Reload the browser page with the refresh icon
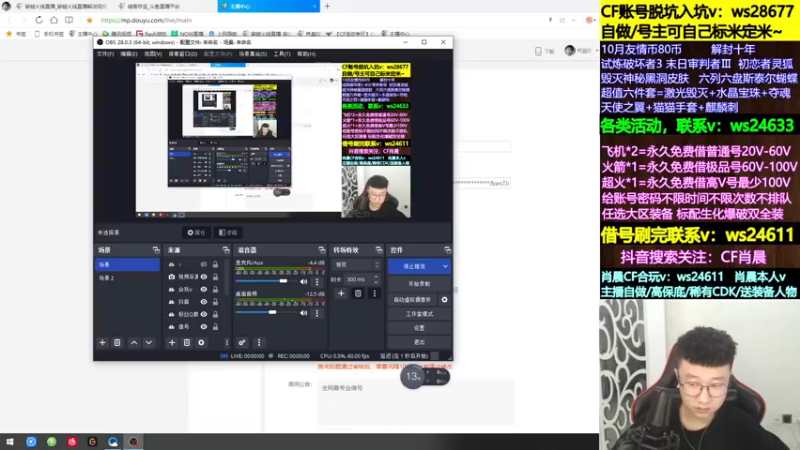The image size is (800, 450). pyautogui.click(x=39, y=20)
